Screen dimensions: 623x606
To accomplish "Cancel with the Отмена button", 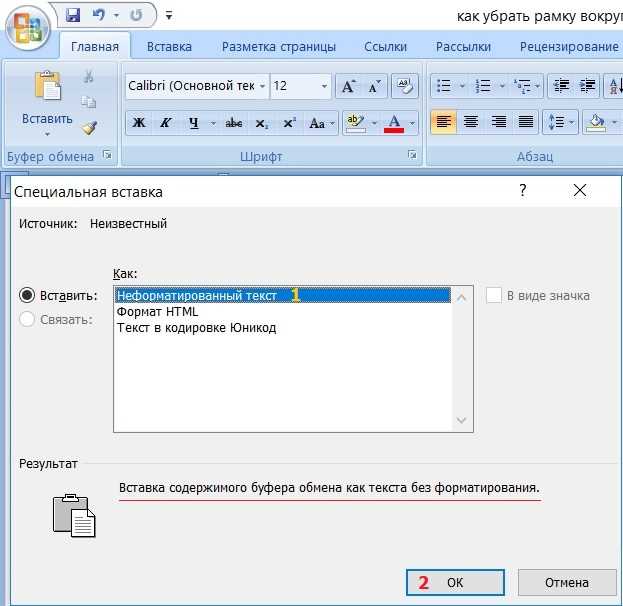I will pos(567,583).
